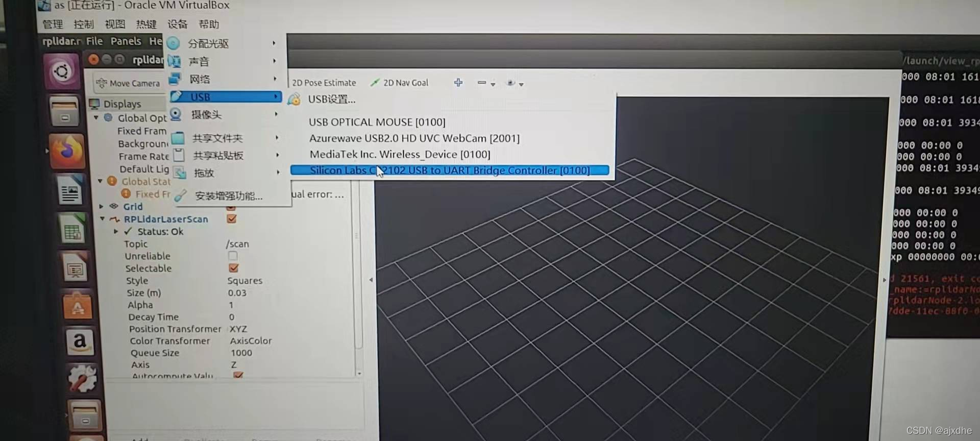The height and width of the screenshot is (441, 980).
Task: Open LibreOffice Calc in the launcher
Action: click(72, 229)
